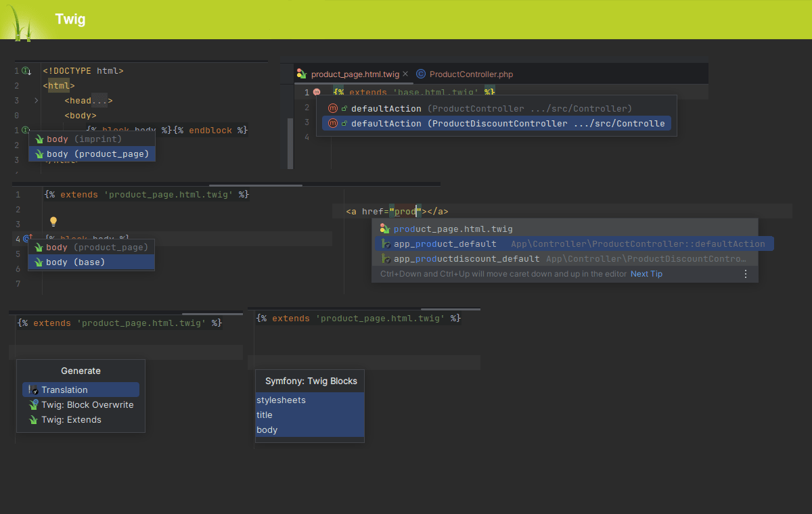Close the product_page.html.twig tab

point(405,74)
